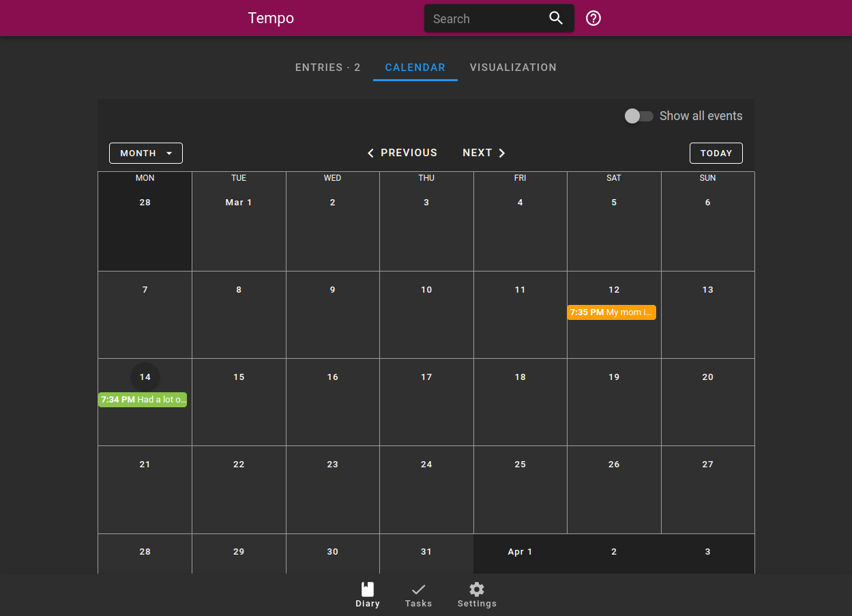Switch to the ENTRIES tab

pos(327,67)
